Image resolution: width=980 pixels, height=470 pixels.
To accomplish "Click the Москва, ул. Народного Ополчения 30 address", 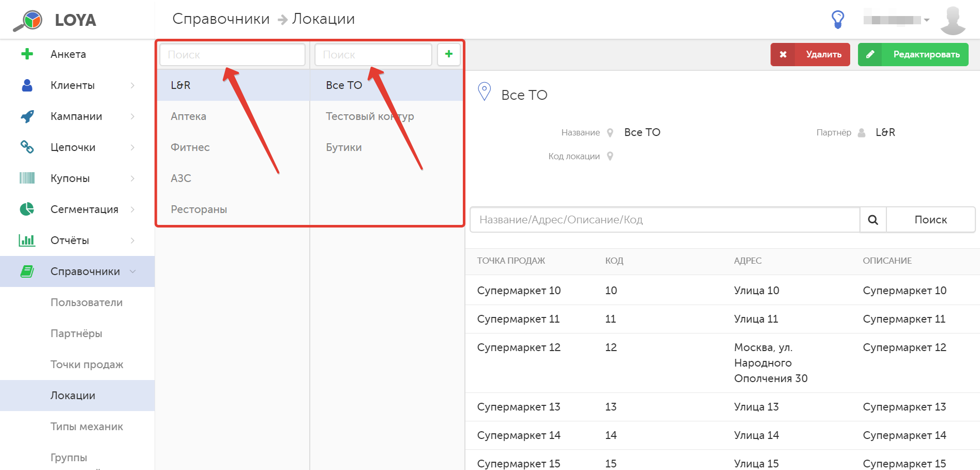I will click(771, 363).
